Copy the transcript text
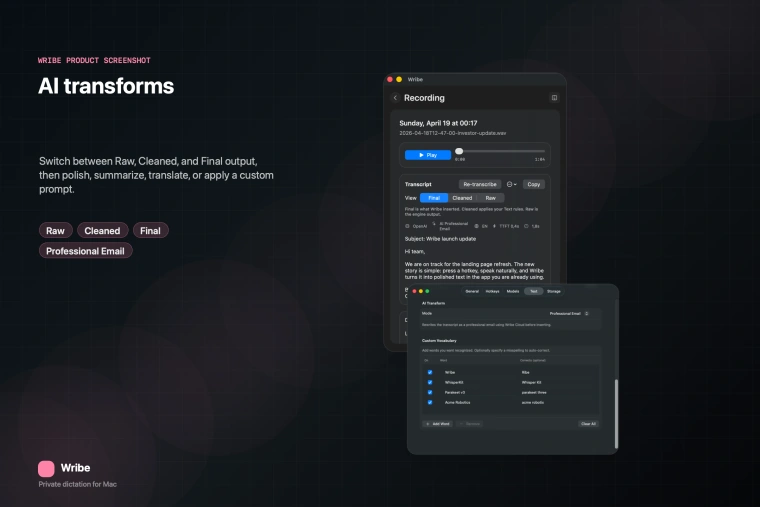The image size is (760, 507). [534, 184]
